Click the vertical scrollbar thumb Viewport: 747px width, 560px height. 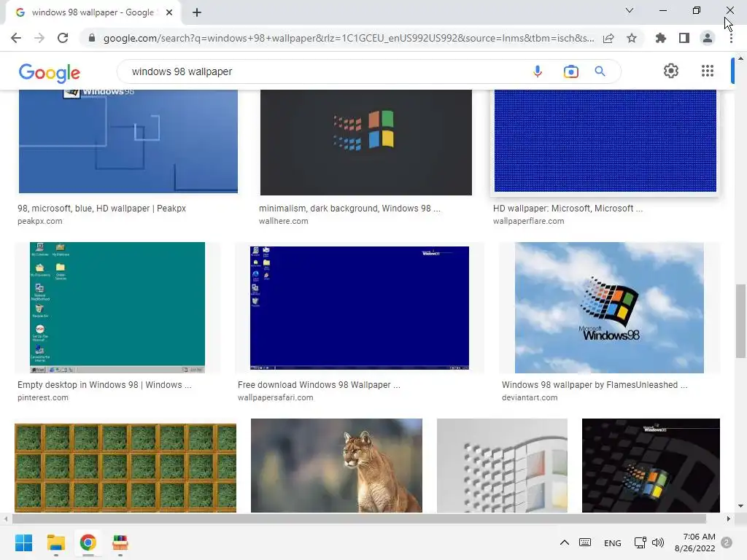point(740,321)
